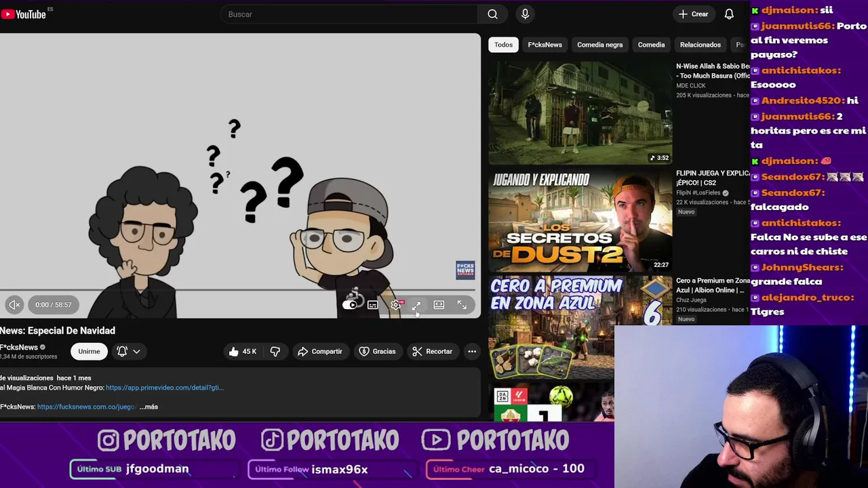Click chat username Seandox67 saying falcagado
The height and width of the screenshot is (488, 868).
pyautogui.click(x=793, y=192)
